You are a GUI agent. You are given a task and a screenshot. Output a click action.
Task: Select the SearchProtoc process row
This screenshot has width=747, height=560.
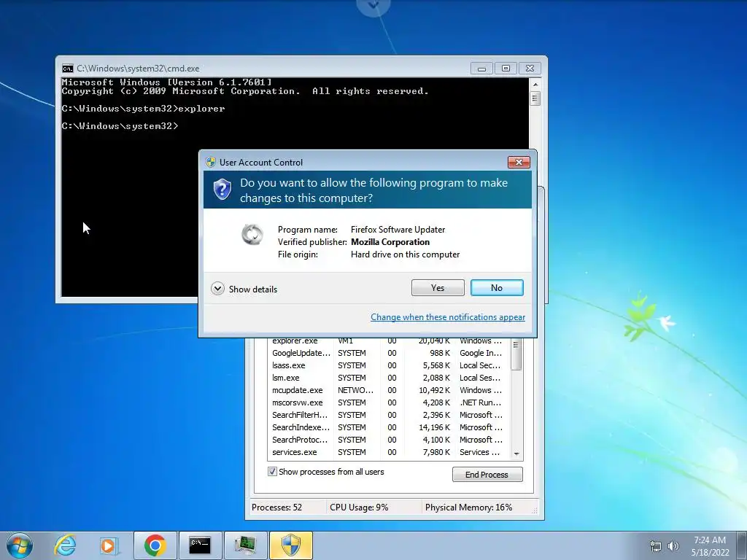click(389, 440)
